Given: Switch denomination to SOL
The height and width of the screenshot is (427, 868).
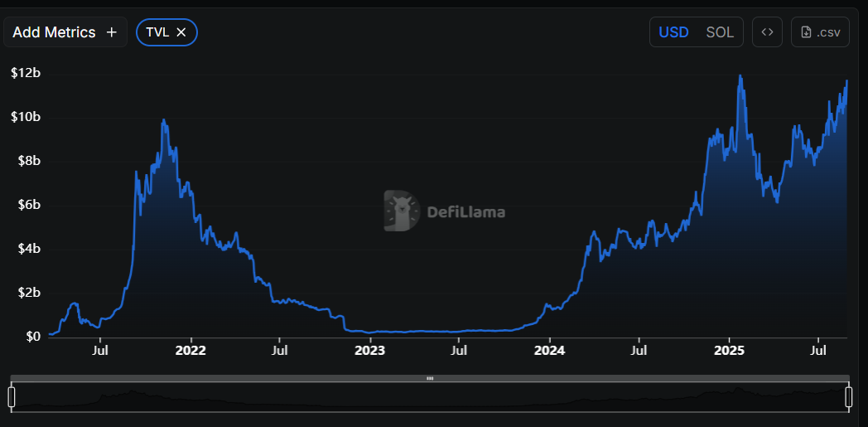Looking at the screenshot, I should tap(719, 32).
